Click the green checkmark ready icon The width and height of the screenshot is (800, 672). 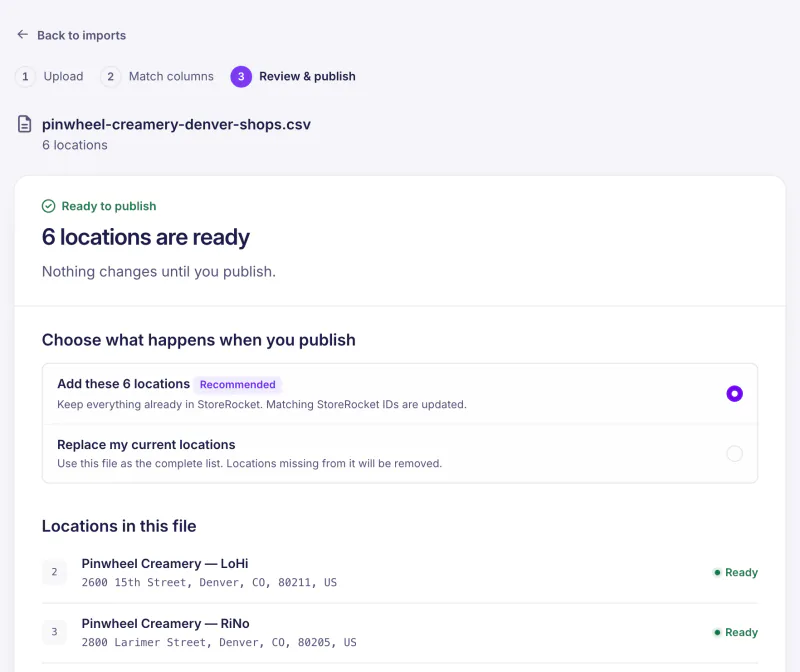pyautogui.click(x=48, y=206)
